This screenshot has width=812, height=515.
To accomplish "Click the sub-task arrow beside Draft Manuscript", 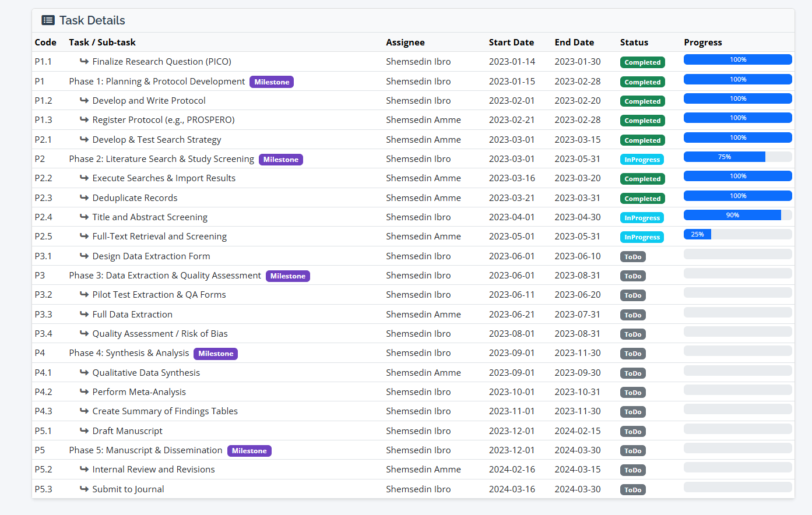I will coord(84,431).
